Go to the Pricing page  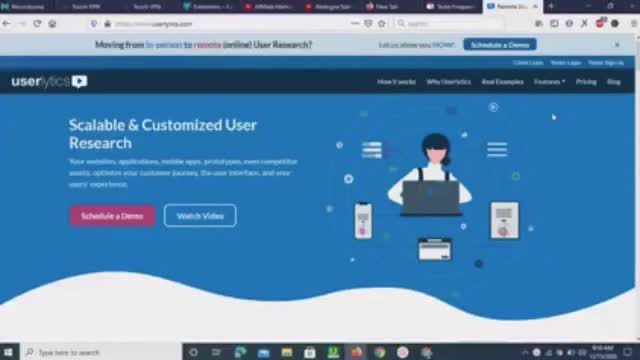[586, 82]
